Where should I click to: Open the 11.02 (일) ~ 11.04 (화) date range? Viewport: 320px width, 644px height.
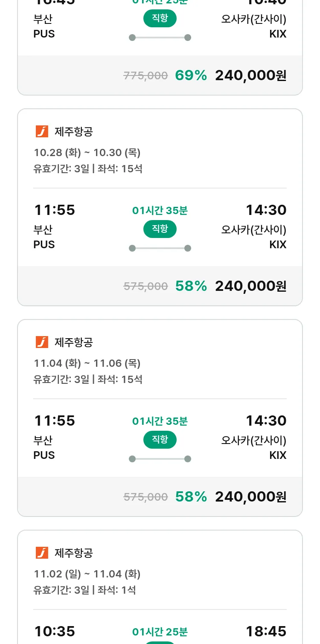click(x=87, y=574)
